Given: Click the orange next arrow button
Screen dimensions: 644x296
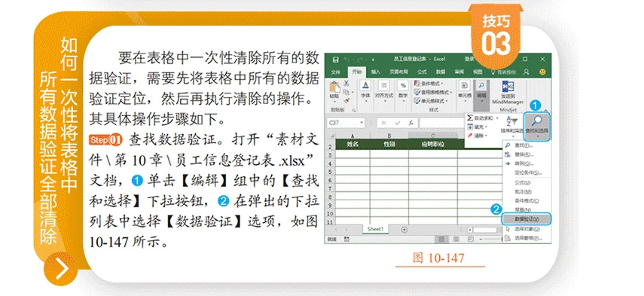Looking at the screenshot, I should 61,270.
